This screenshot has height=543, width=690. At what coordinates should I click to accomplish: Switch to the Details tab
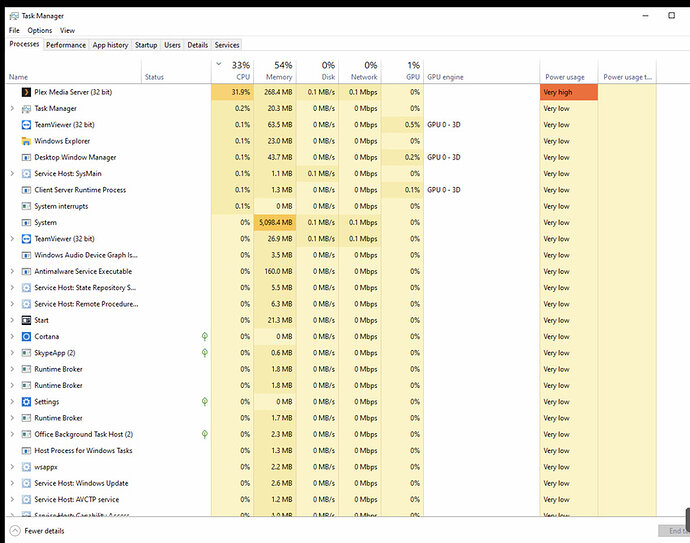[x=198, y=45]
